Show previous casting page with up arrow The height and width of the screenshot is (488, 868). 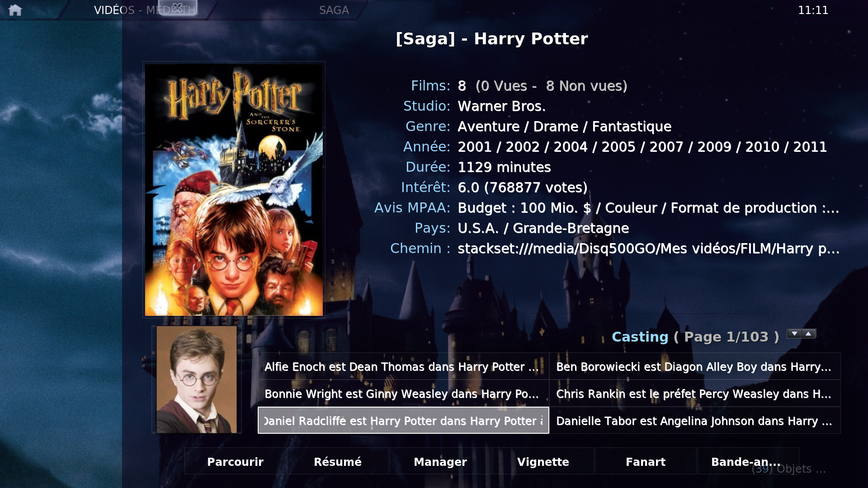tap(809, 334)
